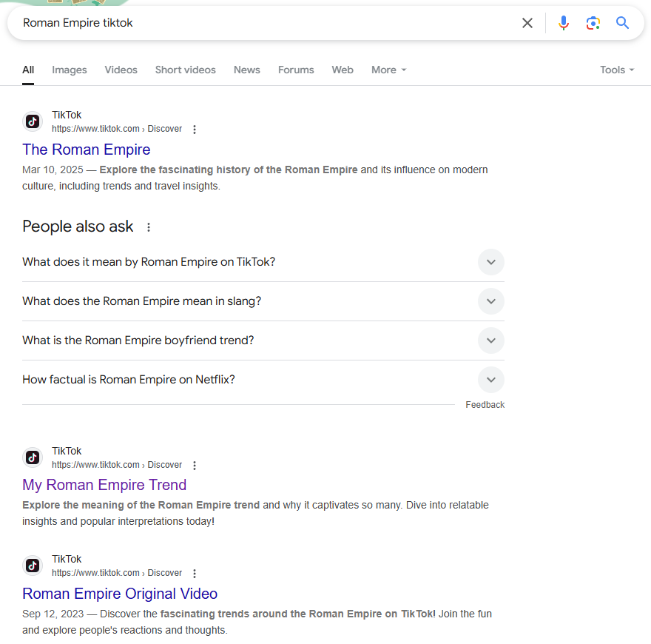Expand 'What is the Roman Empire boyfriend trend?'
The height and width of the screenshot is (644, 651).
click(491, 341)
